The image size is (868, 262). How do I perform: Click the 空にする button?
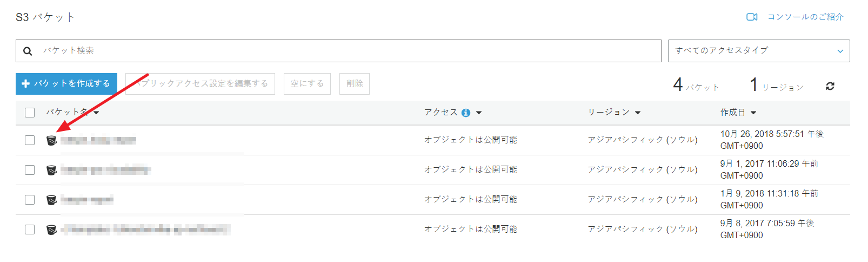coord(307,84)
